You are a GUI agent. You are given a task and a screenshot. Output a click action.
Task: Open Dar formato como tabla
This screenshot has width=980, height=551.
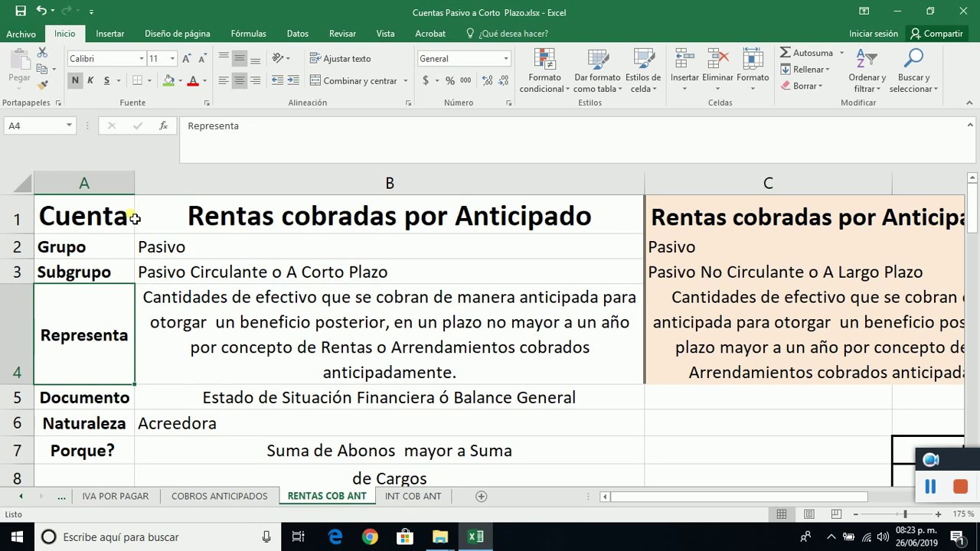point(597,70)
